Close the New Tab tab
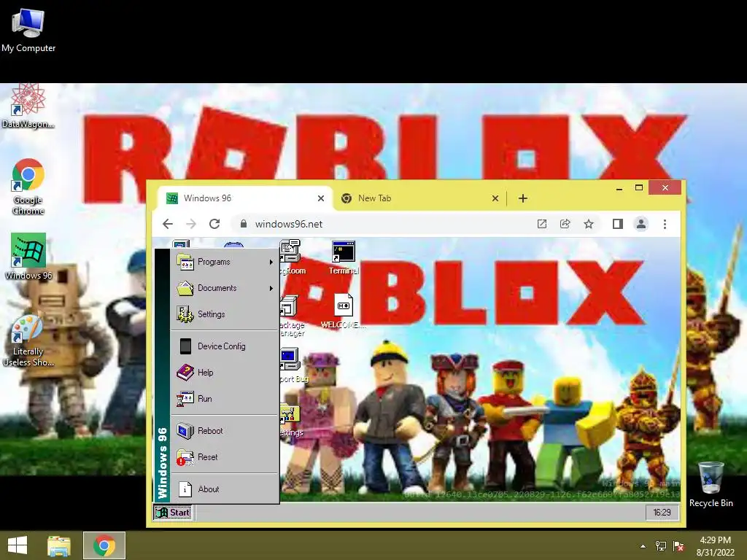747x560 pixels. tap(495, 198)
